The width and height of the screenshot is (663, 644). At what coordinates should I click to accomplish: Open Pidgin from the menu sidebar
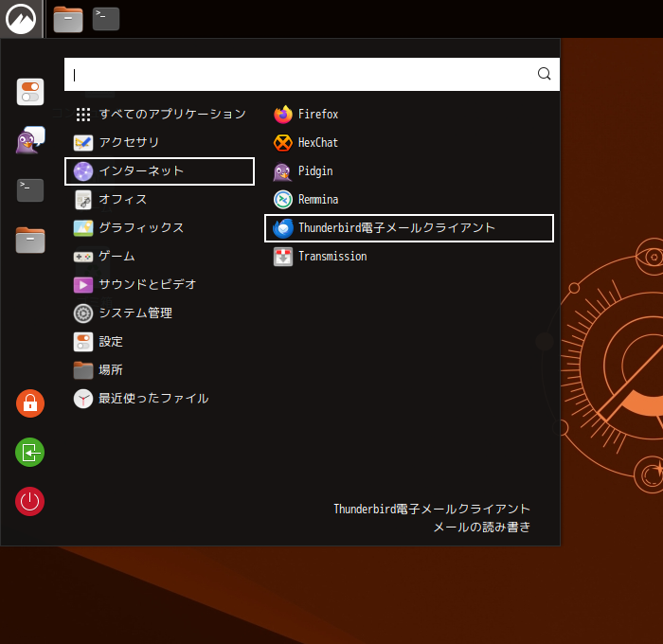(30, 140)
